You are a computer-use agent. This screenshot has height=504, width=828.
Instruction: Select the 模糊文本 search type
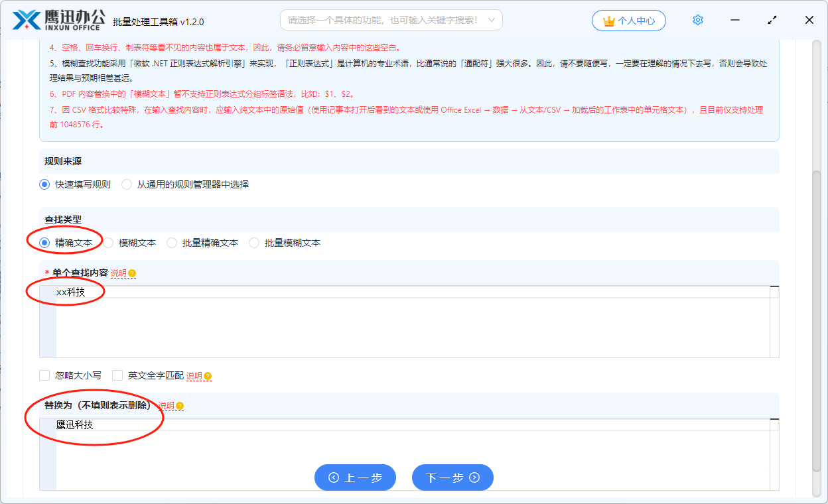tap(109, 243)
